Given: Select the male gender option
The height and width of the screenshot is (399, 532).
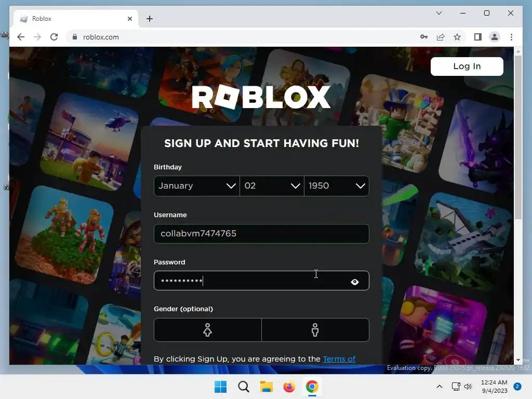Looking at the screenshot, I should (x=315, y=330).
